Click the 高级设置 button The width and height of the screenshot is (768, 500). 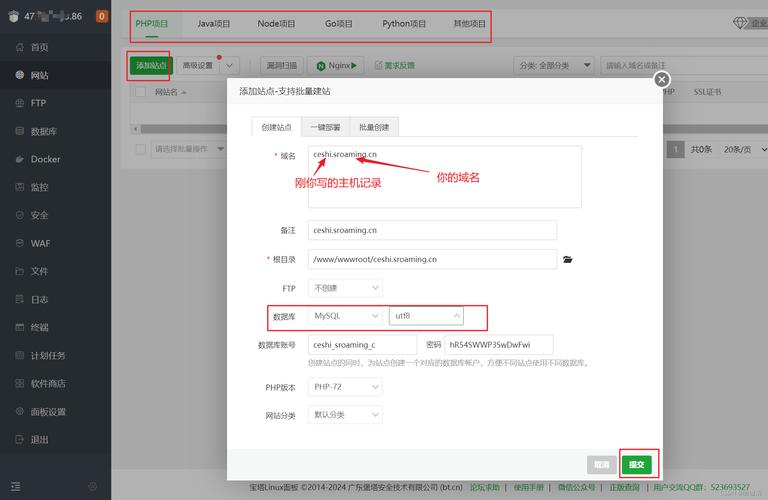tap(198, 65)
